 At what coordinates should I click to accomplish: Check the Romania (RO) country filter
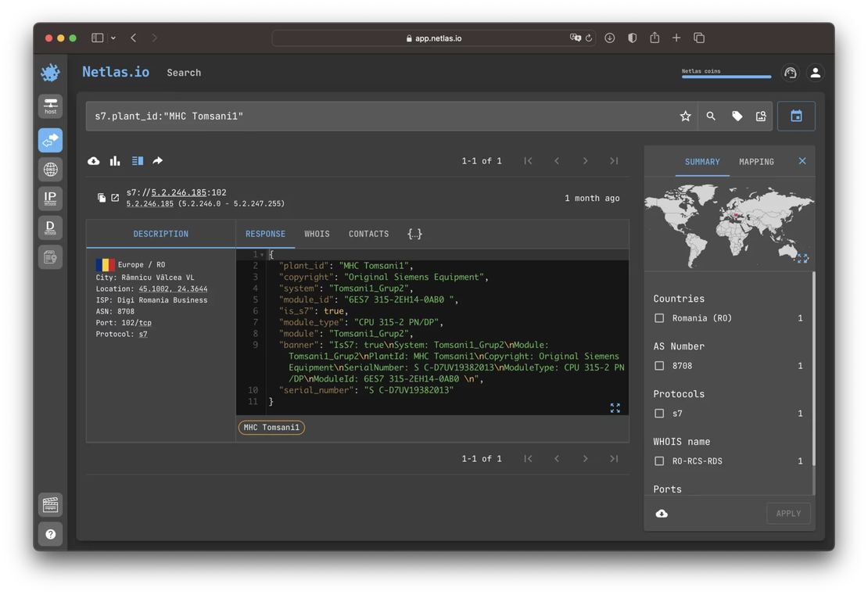click(659, 318)
